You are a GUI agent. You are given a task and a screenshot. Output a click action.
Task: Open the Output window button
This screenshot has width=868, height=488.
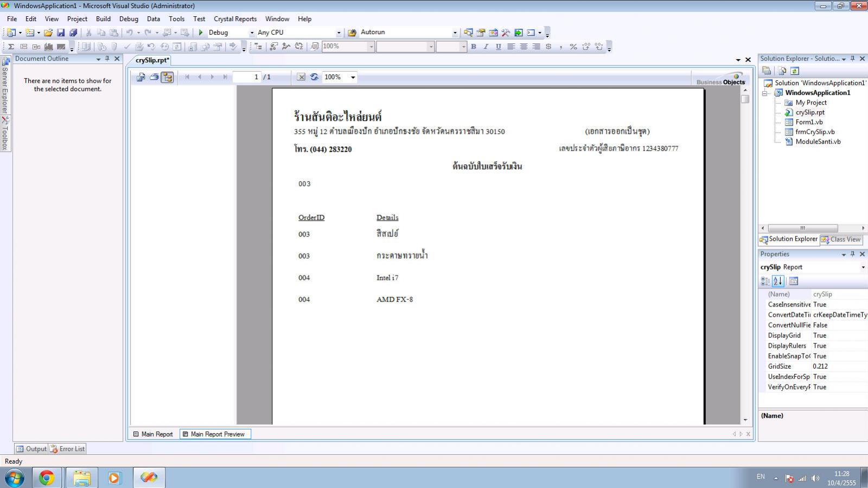point(31,449)
